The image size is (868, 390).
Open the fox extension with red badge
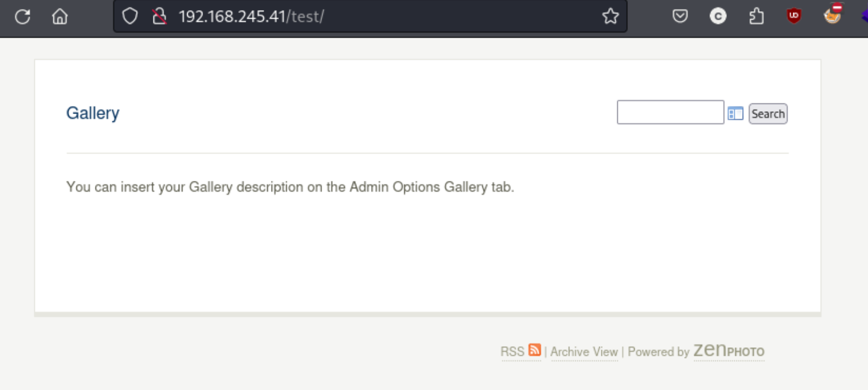(833, 15)
